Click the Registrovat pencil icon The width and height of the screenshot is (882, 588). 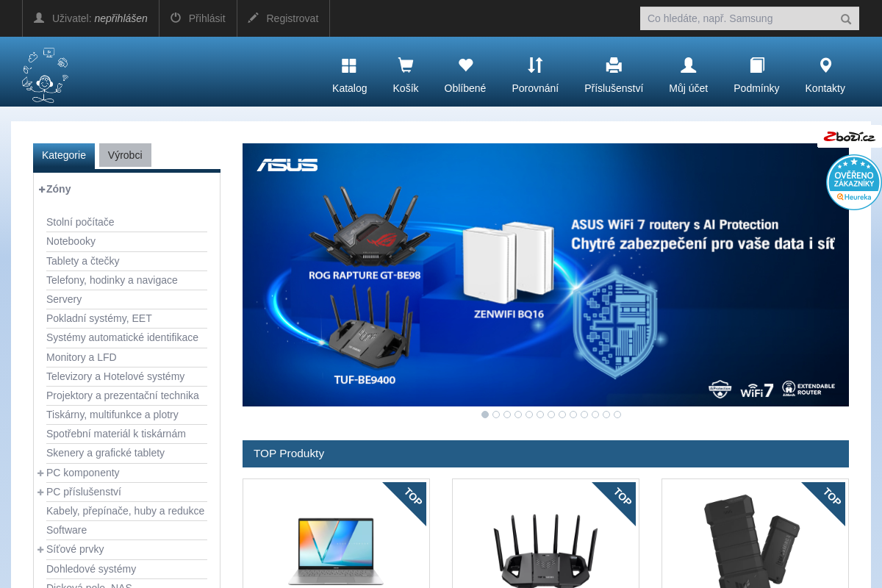click(254, 18)
